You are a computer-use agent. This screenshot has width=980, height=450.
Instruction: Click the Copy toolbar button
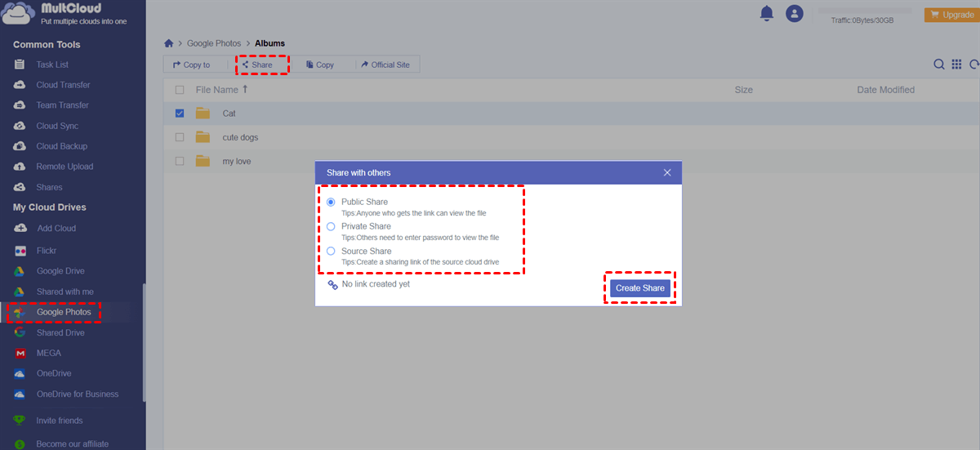(319, 65)
